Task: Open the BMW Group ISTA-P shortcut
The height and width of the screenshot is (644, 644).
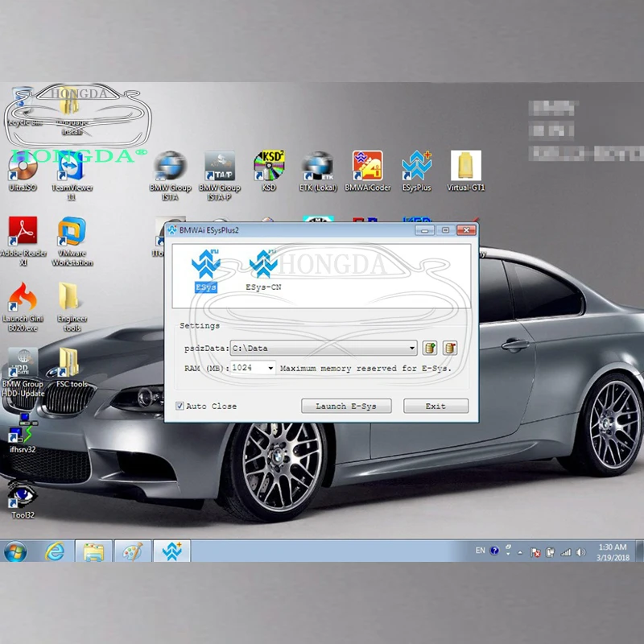Action: click(x=220, y=176)
